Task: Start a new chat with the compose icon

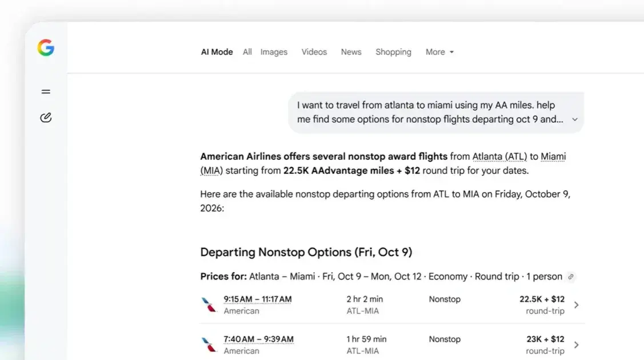Action: point(46,117)
